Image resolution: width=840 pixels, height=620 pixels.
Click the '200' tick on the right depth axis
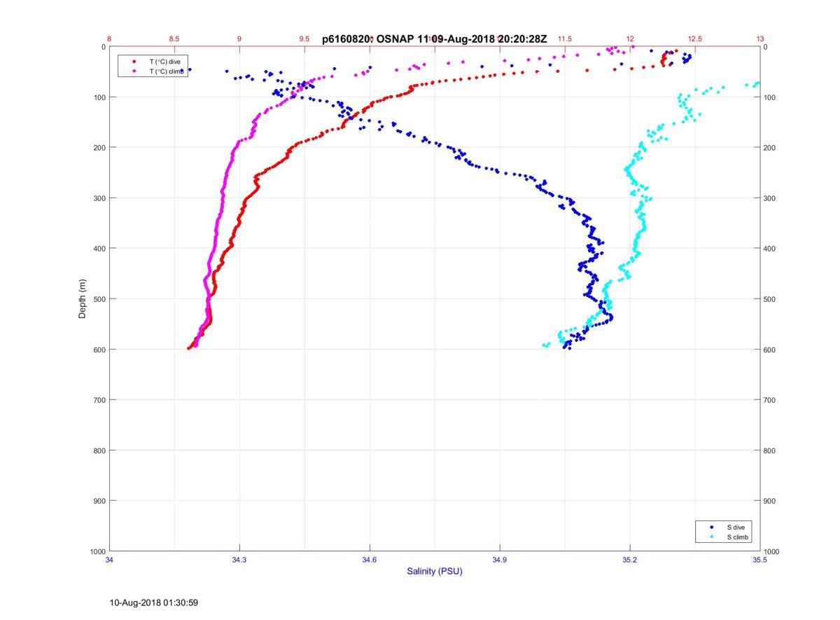click(771, 148)
